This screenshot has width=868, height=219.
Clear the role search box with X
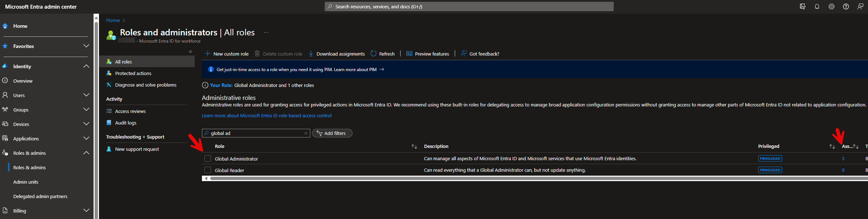(306, 133)
